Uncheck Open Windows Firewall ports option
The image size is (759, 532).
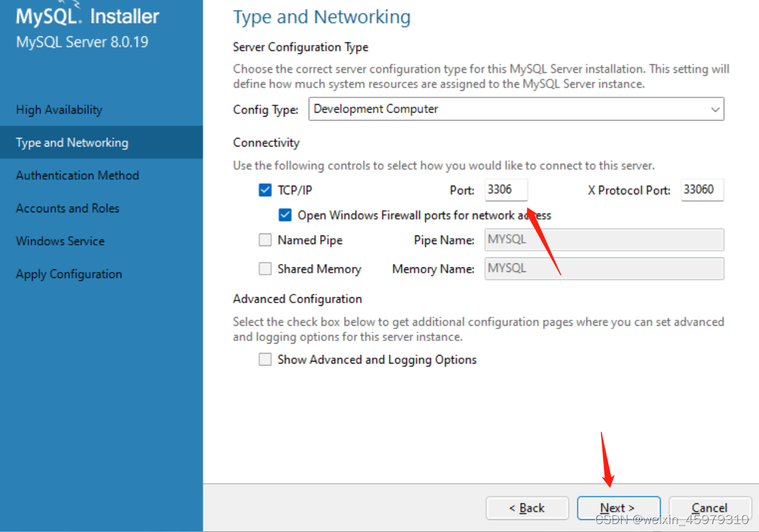click(x=285, y=215)
